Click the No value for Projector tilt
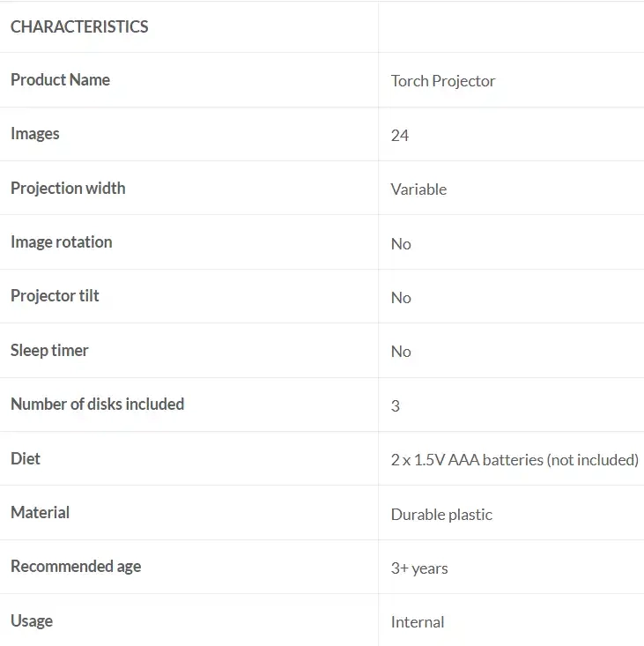644x646 pixels. pos(401,298)
